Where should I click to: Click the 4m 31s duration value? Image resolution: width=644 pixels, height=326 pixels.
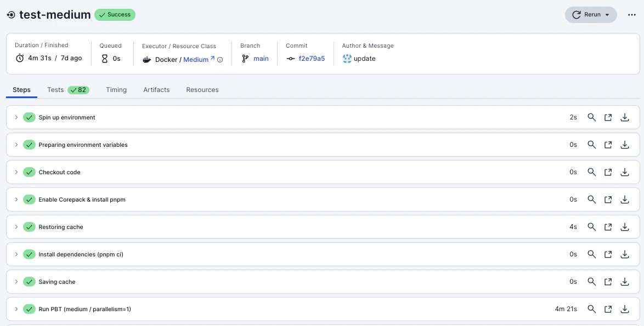(x=39, y=58)
